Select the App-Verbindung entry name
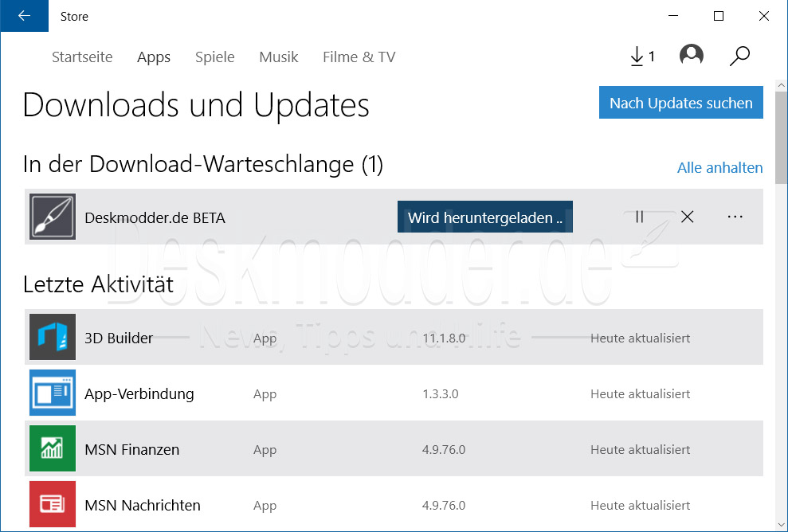This screenshot has height=532, width=788. 139,394
